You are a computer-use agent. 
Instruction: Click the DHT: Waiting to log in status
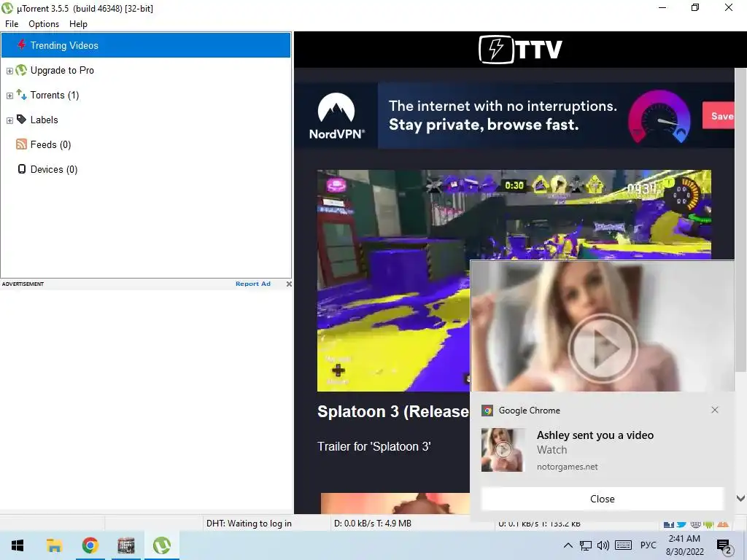point(249,524)
